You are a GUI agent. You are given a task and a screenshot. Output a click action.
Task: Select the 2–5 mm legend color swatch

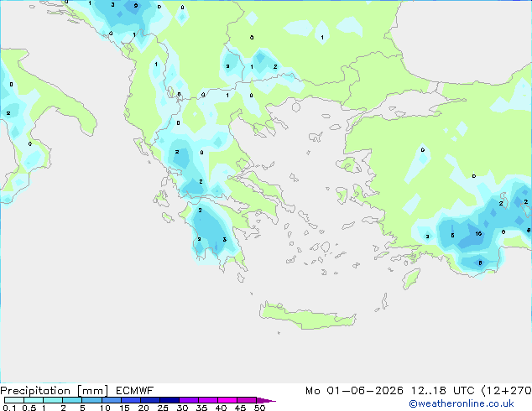click(x=72, y=400)
